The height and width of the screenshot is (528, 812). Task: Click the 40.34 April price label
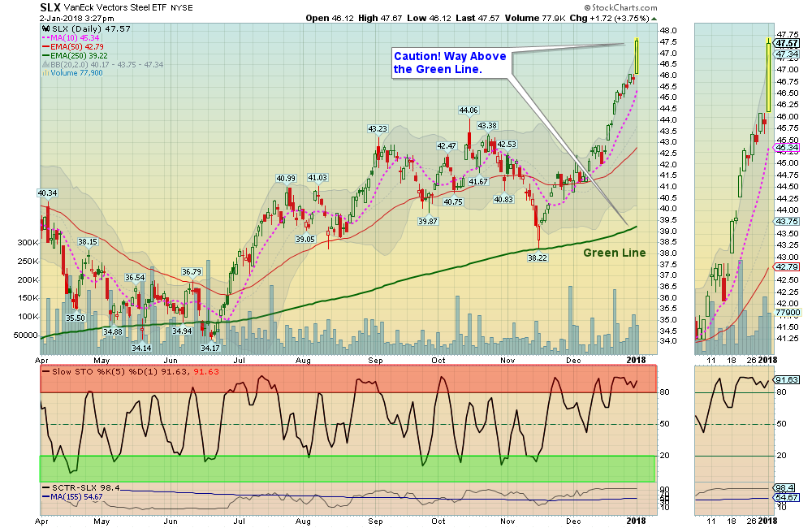tap(47, 193)
